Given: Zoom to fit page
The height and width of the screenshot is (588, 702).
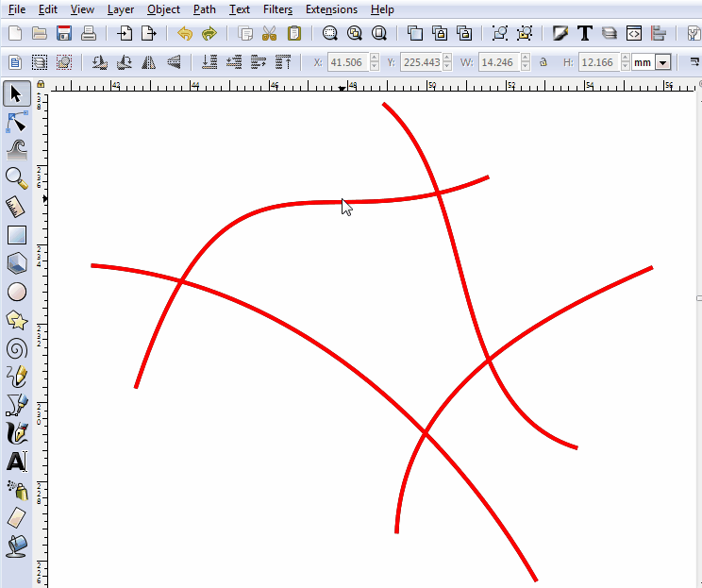Looking at the screenshot, I should 379,34.
